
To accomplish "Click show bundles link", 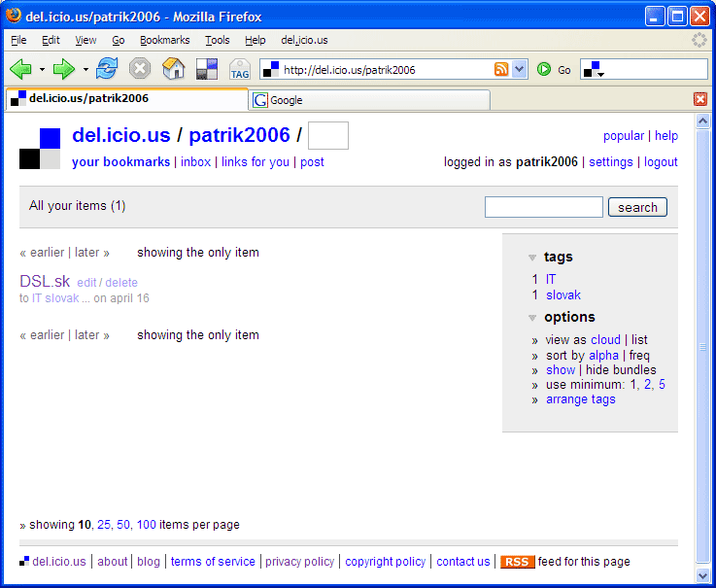I will click(561, 370).
